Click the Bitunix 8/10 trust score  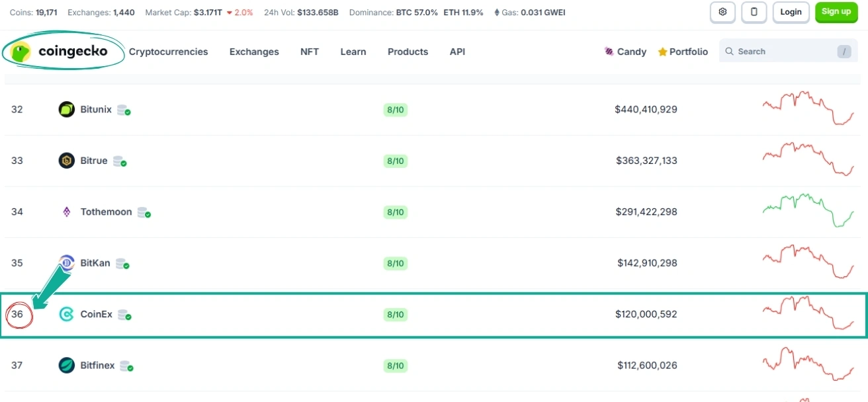coord(396,110)
